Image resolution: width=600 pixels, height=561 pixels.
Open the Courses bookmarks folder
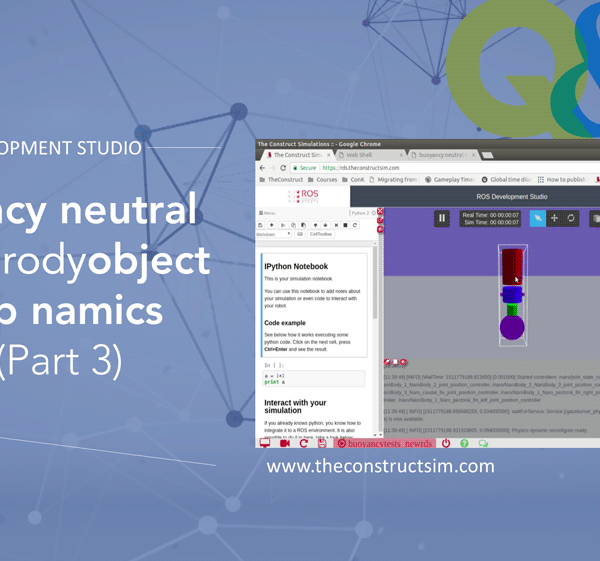click(x=323, y=179)
